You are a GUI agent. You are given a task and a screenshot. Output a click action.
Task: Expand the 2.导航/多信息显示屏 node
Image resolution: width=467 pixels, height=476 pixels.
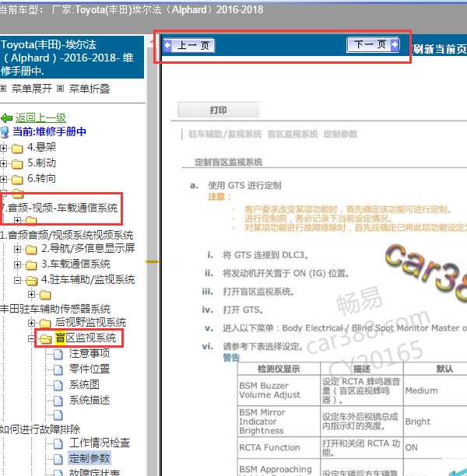coord(17,249)
